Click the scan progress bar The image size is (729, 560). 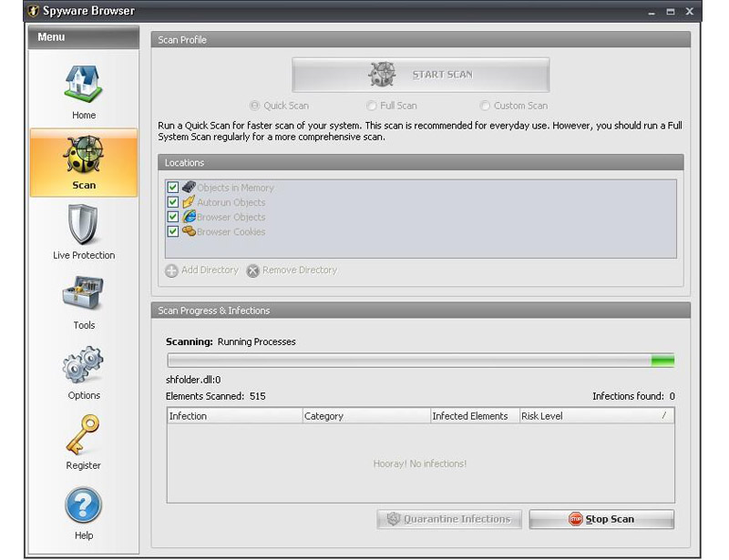(420, 361)
